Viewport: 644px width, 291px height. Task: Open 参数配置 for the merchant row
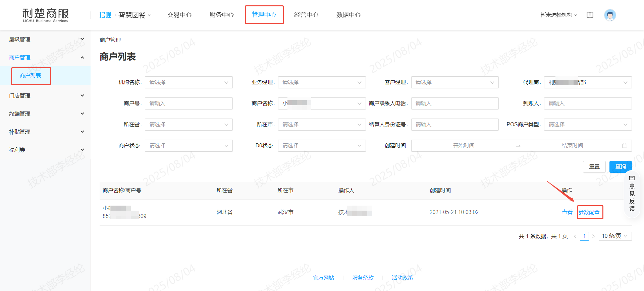pos(589,212)
